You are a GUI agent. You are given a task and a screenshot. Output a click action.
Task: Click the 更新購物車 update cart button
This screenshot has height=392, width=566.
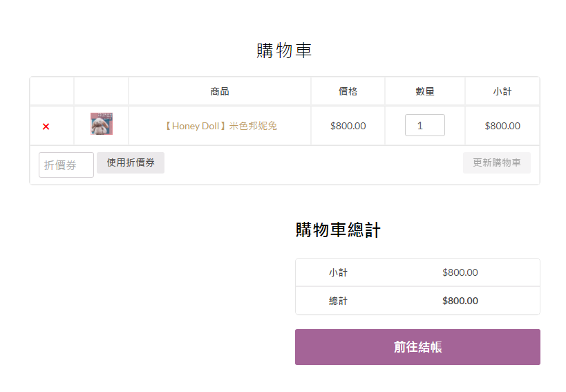coord(496,162)
